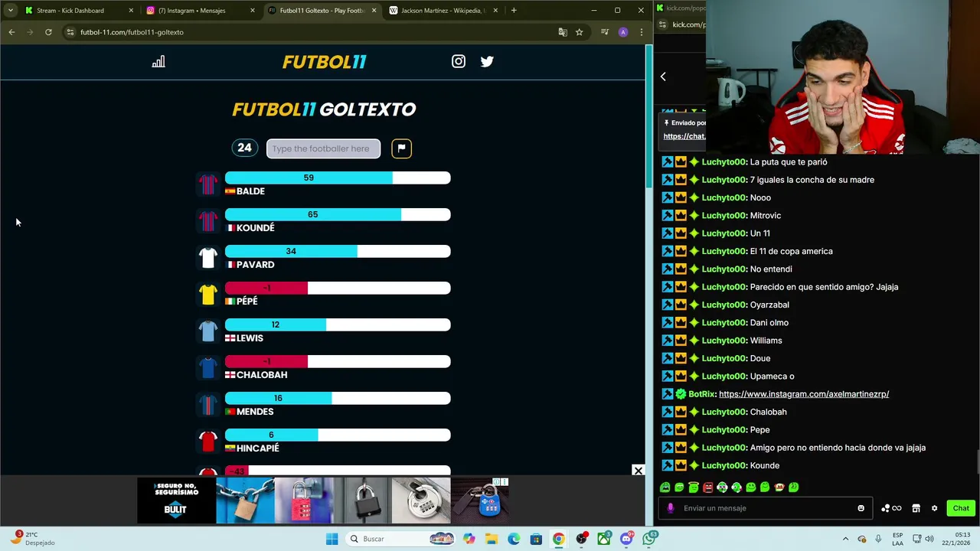Open a new browser tab
The image size is (980, 551).
point(514,11)
